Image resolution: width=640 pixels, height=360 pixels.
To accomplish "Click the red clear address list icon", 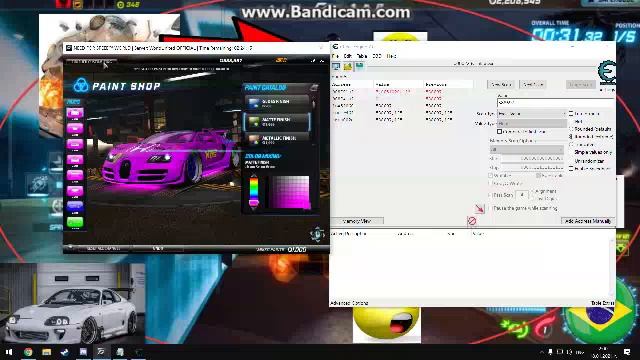I will point(472,221).
